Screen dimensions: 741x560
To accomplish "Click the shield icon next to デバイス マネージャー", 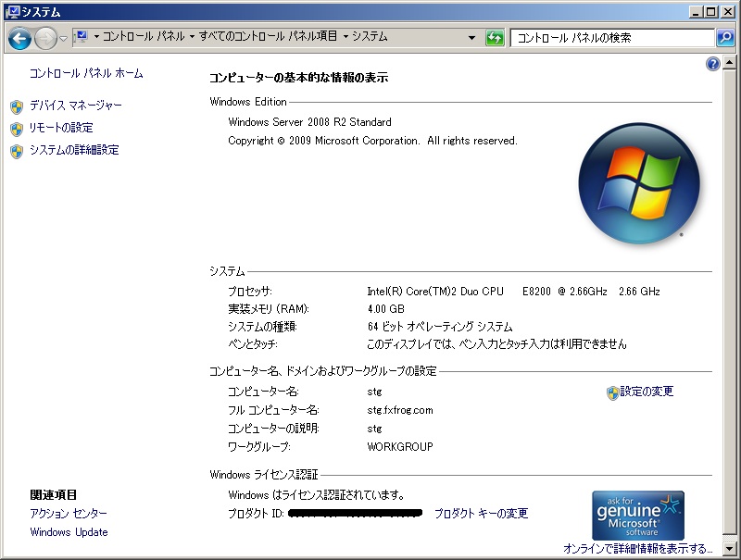I will [x=17, y=106].
